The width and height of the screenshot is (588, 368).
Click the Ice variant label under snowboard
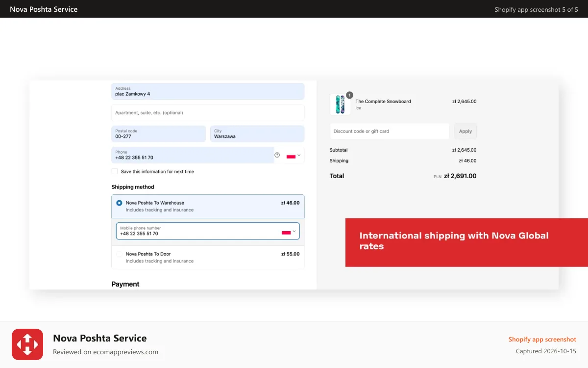tap(358, 108)
